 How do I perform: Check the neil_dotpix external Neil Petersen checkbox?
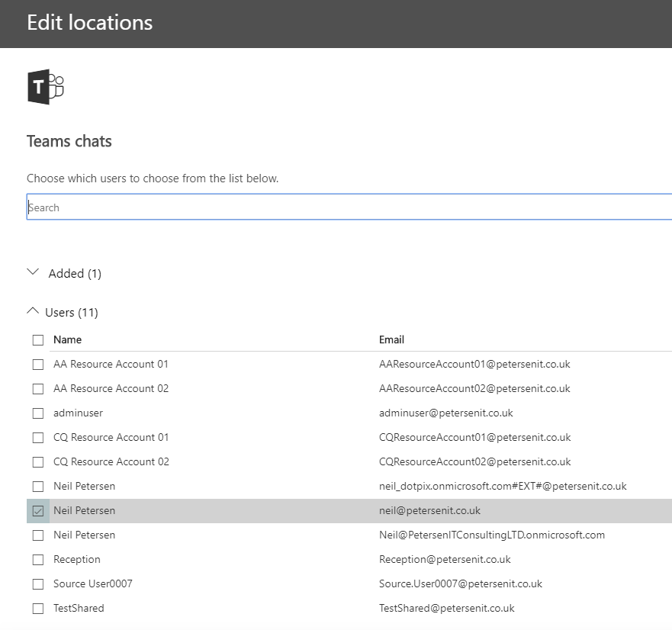pyautogui.click(x=38, y=487)
